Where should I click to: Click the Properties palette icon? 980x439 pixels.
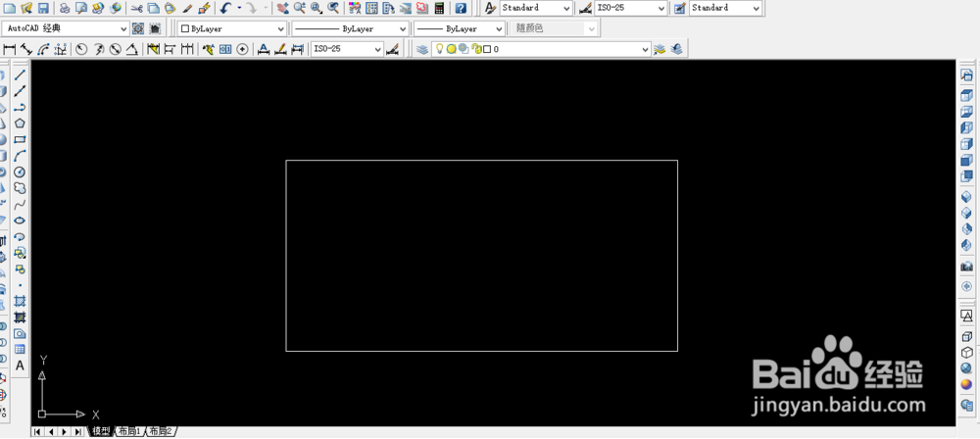(x=355, y=8)
